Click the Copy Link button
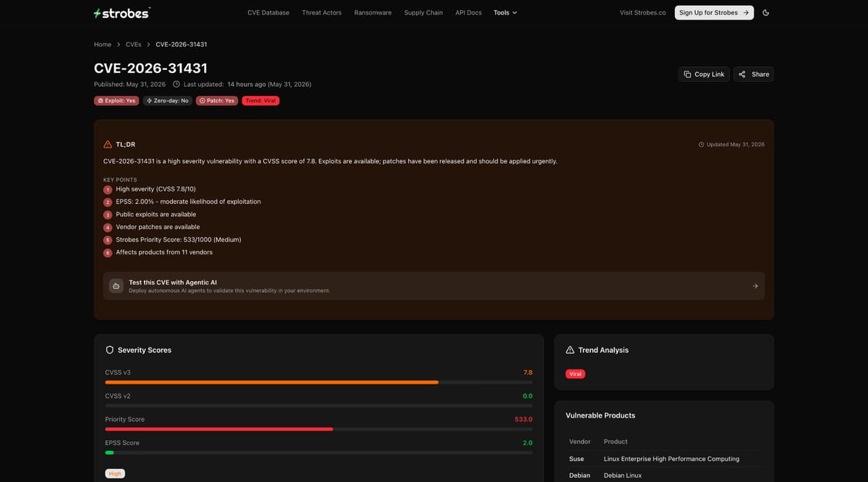Image resolution: width=868 pixels, height=482 pixels. [x=704, y=74]
